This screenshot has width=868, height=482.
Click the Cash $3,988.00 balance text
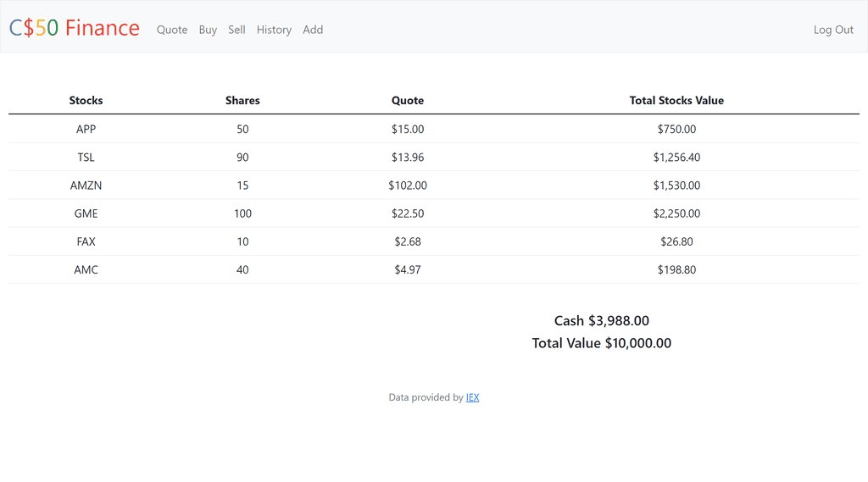tap(602, 321)
